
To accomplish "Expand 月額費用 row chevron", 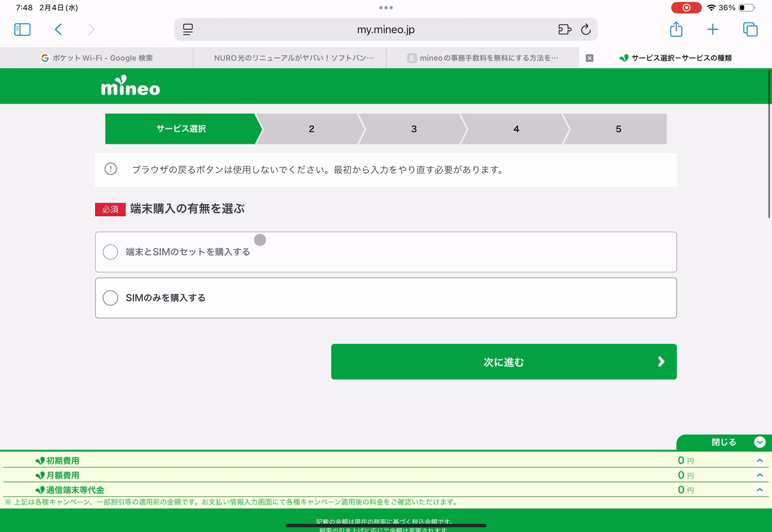I will (x=760, y=475).
